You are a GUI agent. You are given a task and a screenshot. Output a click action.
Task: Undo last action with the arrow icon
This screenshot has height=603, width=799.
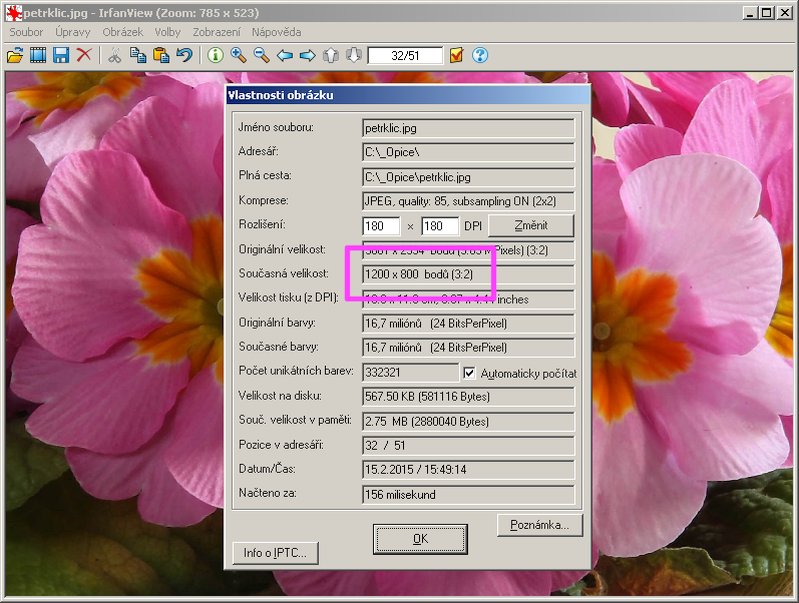point(184,55)
